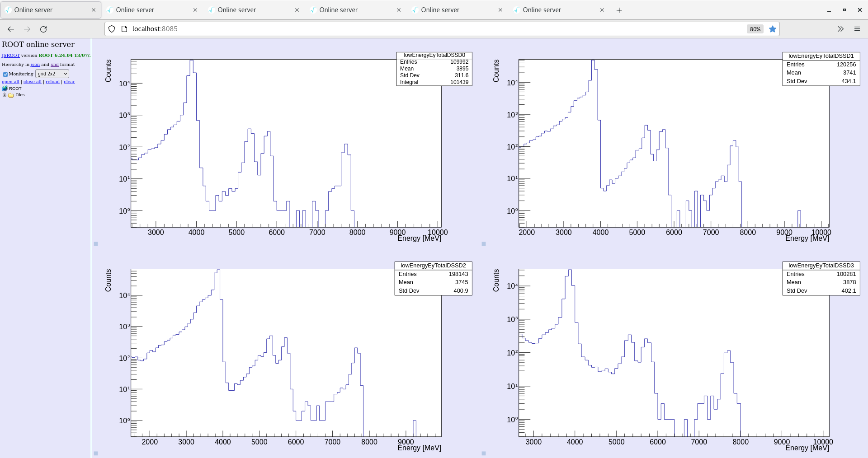The height and width of the screenshot is (458, 868).
Task: Click the Files folder icon
Action: pyautogui.click(x=11, y=95)
